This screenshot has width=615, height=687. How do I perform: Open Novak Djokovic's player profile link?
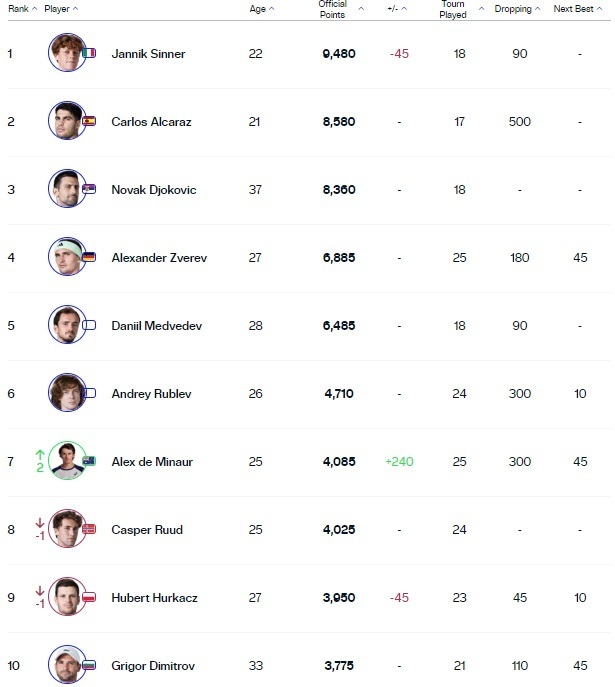[153, 190]
